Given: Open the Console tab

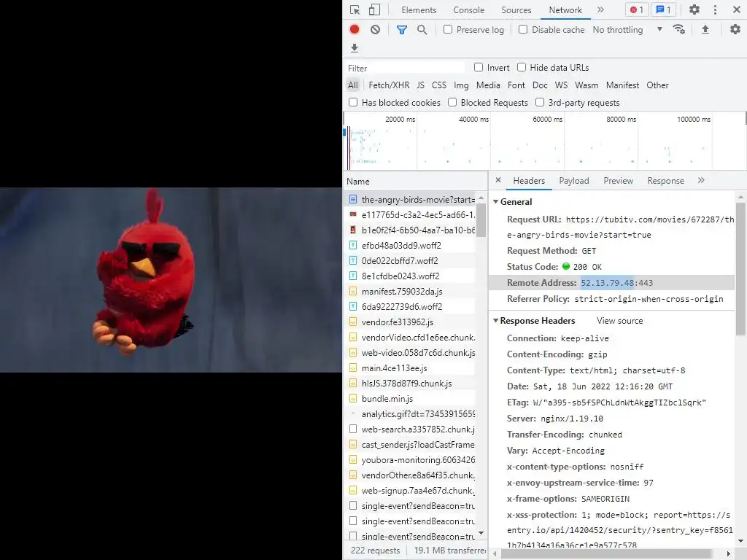Looking at the screenshot, I should [x=469, y=10].
